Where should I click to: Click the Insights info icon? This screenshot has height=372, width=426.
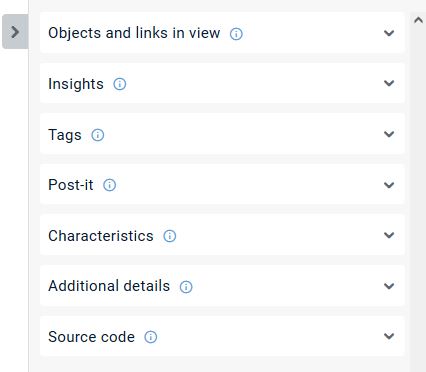pos(120,84)
